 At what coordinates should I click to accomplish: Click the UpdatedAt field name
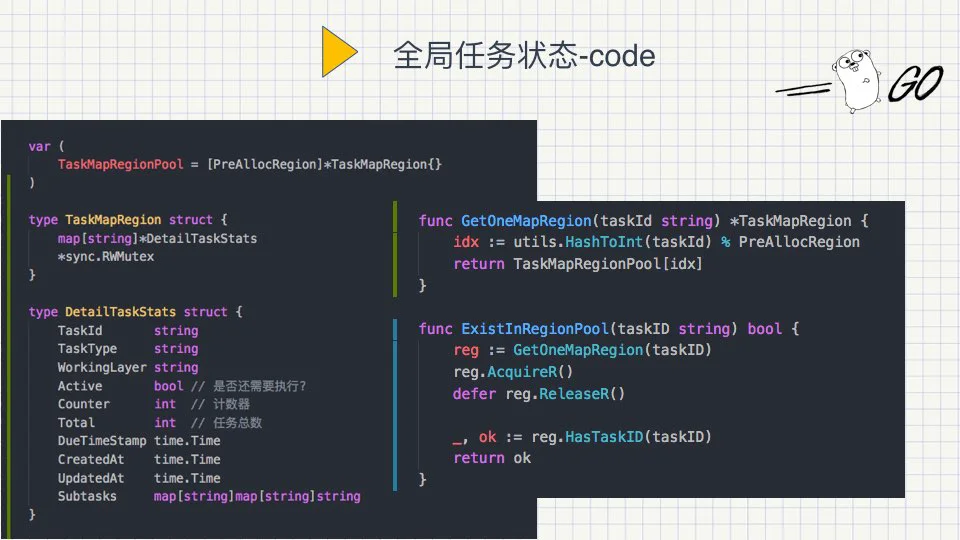click(91, 478)
